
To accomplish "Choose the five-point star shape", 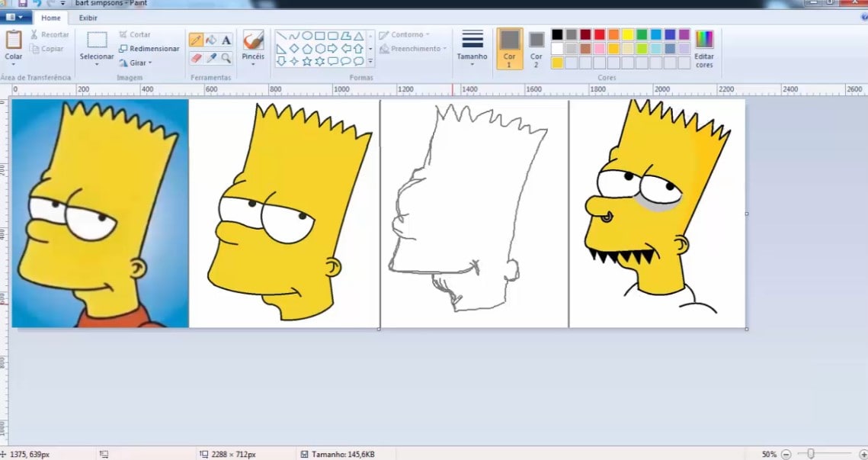I will click(307, 61).
